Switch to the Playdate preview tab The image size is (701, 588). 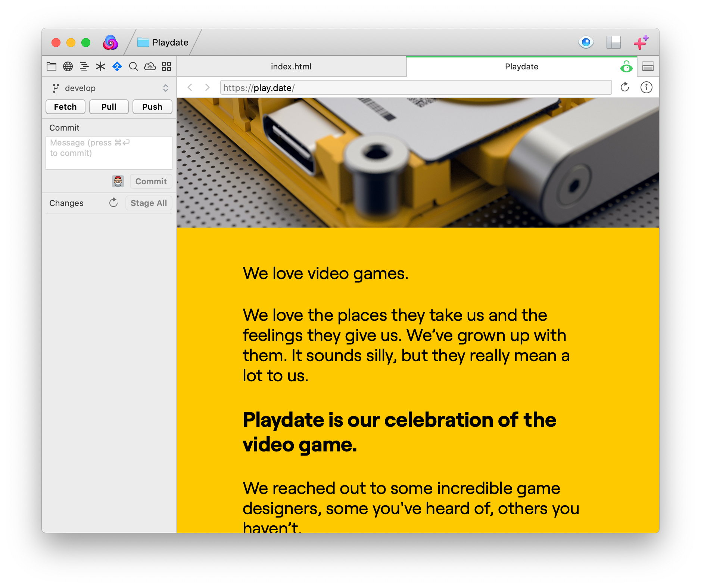(521, 66)
